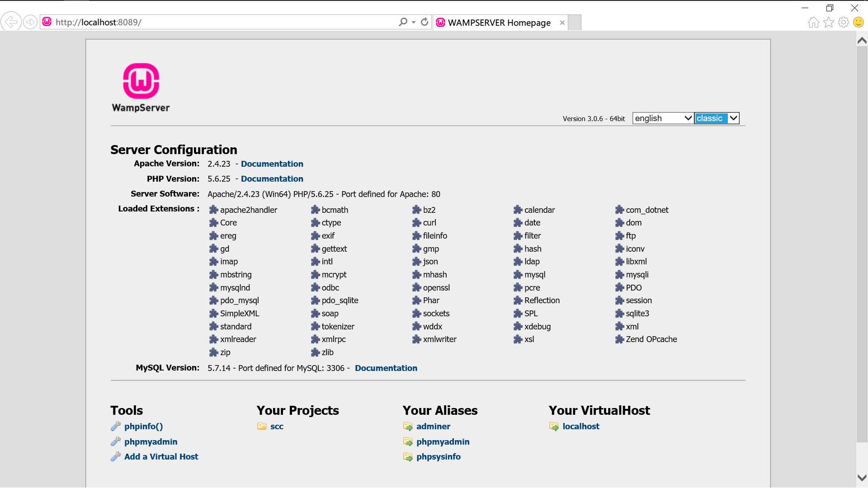Open the phpsysinfo alias link
This screenshot has width=868, height=488.
click(x=438, y=456)
